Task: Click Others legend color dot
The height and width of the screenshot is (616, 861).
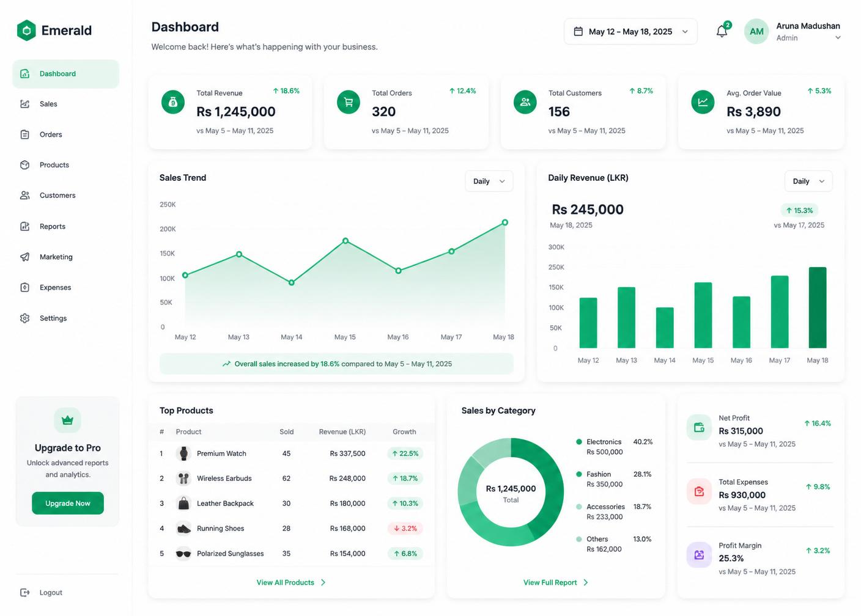Action: (x=578, y=539)
